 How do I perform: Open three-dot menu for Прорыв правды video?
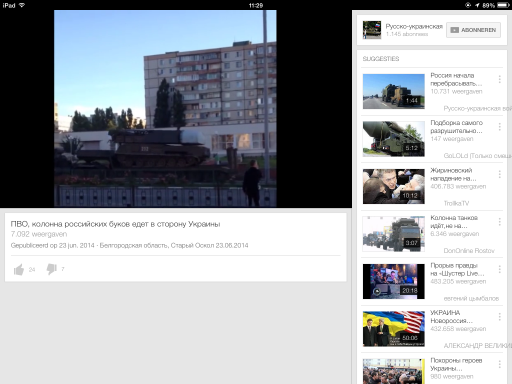pyautogui.click(x=499, y=269)
